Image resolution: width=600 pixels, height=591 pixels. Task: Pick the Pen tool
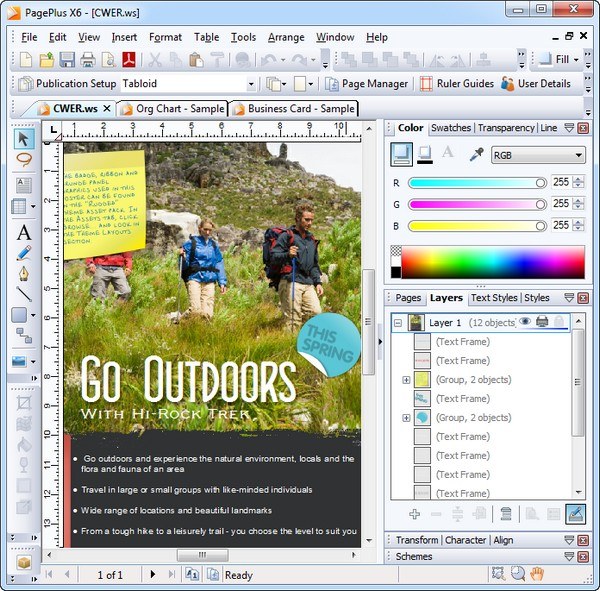coord(24,273)
